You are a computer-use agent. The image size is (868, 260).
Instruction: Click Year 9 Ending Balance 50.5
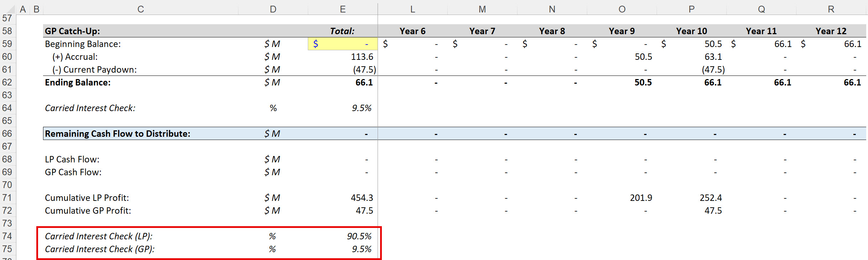(643, 82)
